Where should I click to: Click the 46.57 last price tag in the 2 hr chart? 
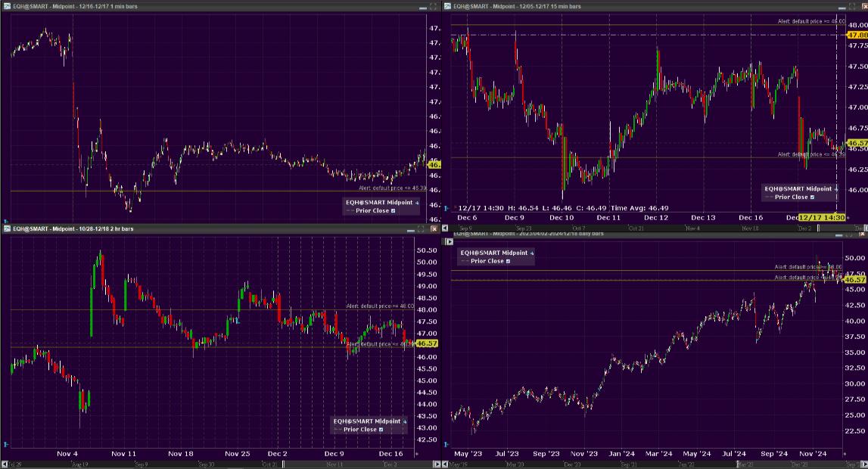427,343
